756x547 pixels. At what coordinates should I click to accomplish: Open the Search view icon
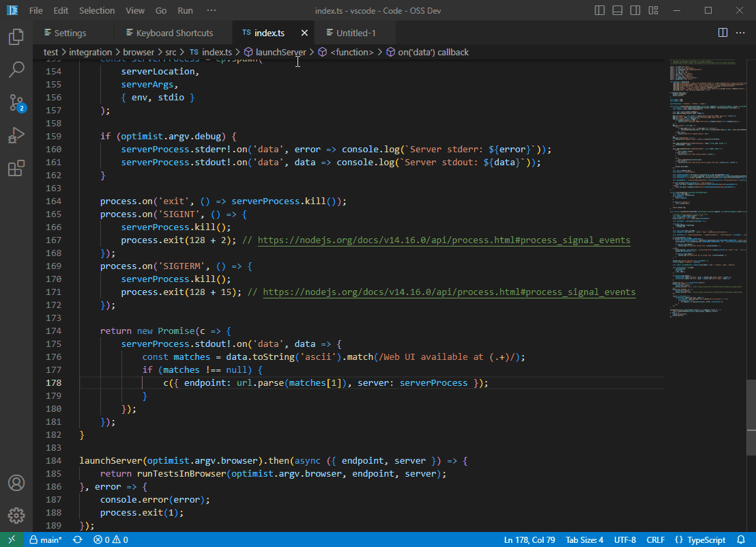(x=16, y=69)
